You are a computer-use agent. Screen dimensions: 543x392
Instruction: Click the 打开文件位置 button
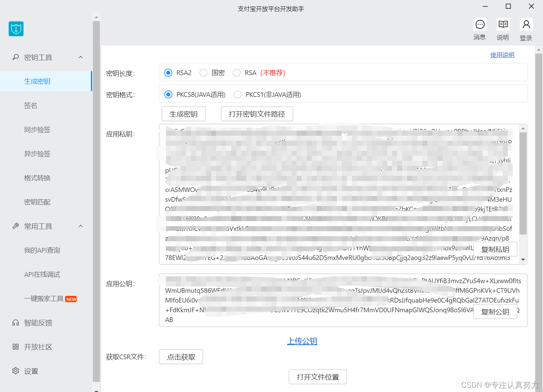point(318,377)
